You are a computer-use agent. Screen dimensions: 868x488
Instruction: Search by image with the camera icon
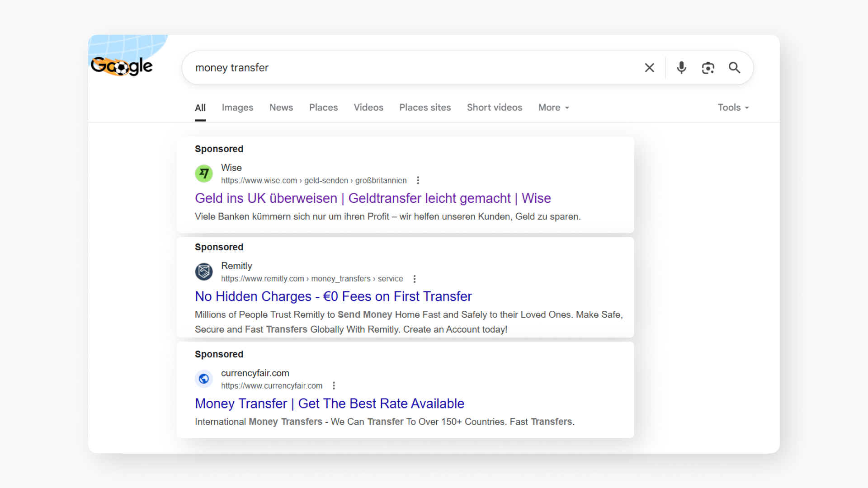point(708,68)
